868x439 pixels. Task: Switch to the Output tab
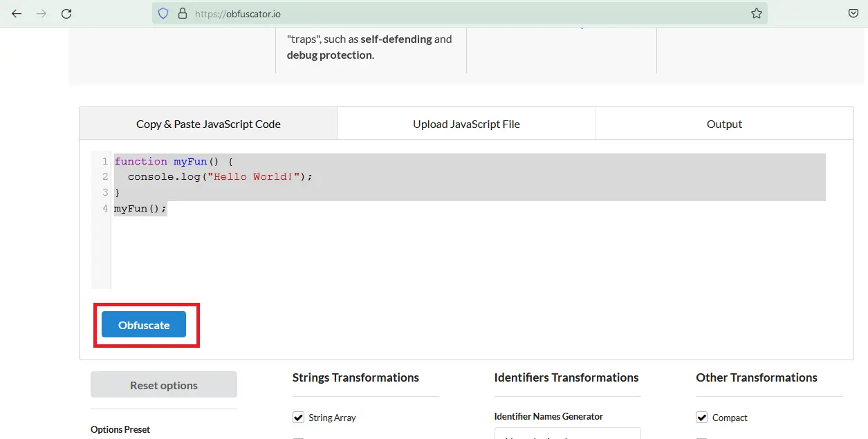pos(724,124)
